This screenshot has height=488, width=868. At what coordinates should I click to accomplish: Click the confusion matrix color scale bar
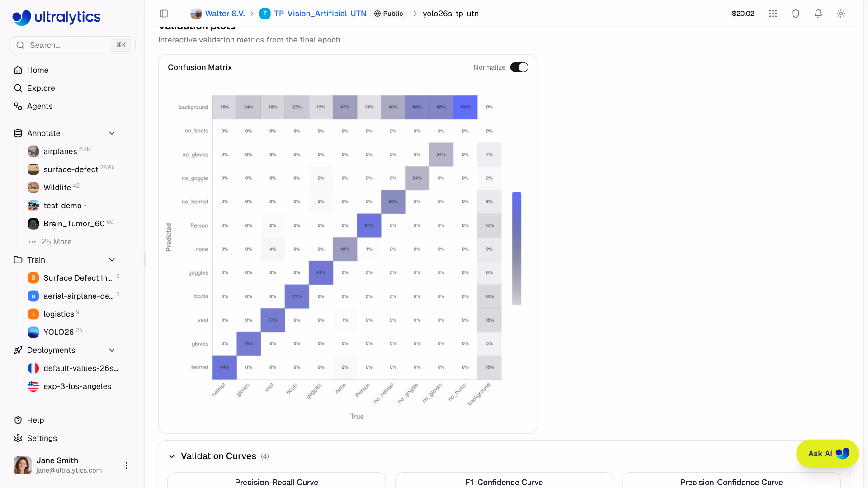(517, 249)
